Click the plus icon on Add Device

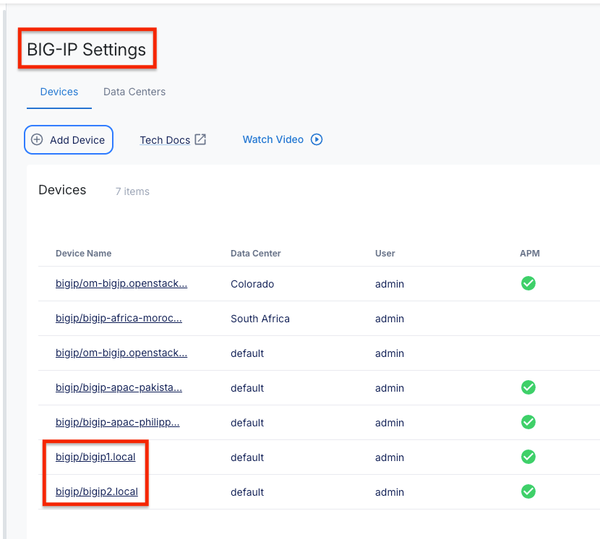(37, 140)
